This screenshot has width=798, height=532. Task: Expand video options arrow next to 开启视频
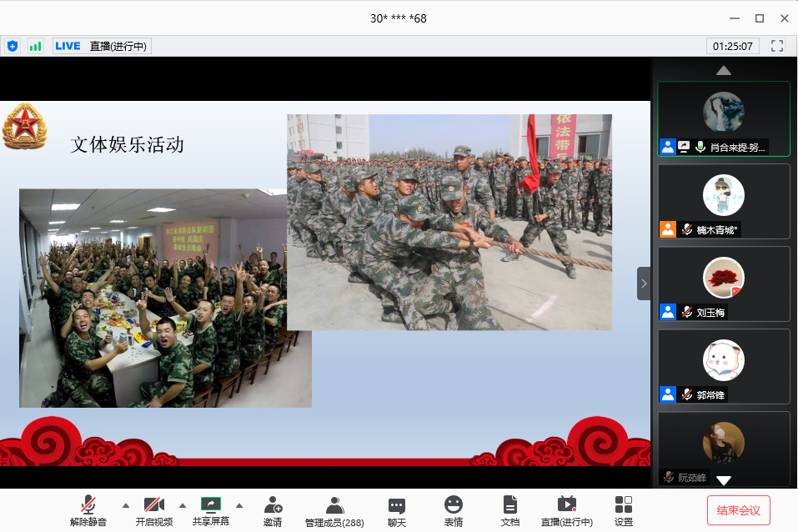click(183, 504)
